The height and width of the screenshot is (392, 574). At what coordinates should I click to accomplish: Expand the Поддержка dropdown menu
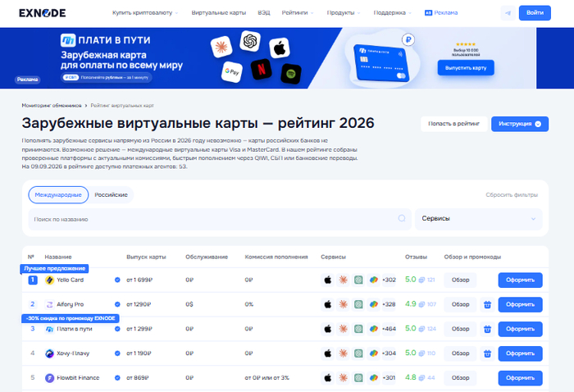coord(393,13)
